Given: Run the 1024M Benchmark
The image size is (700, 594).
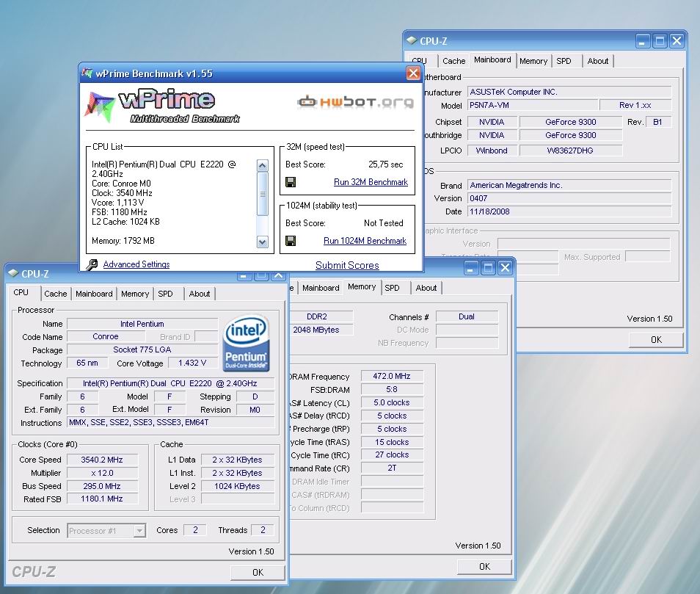Looking at the screenshot, I should pyautogui.click(x=365, y=241).
